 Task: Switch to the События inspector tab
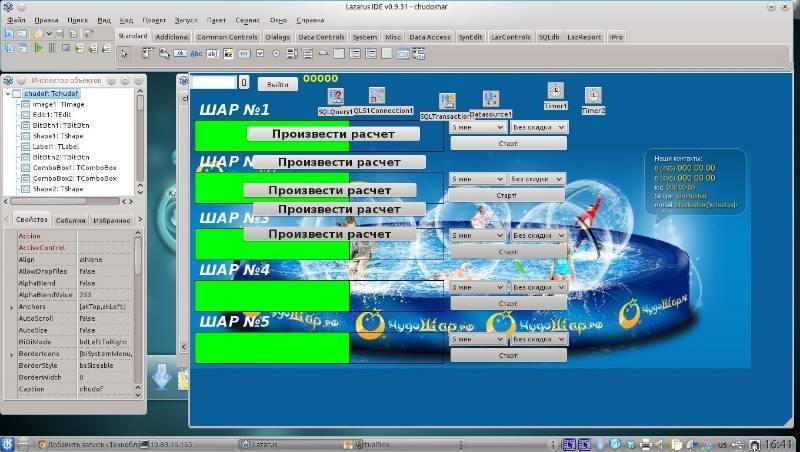point(70,220)
